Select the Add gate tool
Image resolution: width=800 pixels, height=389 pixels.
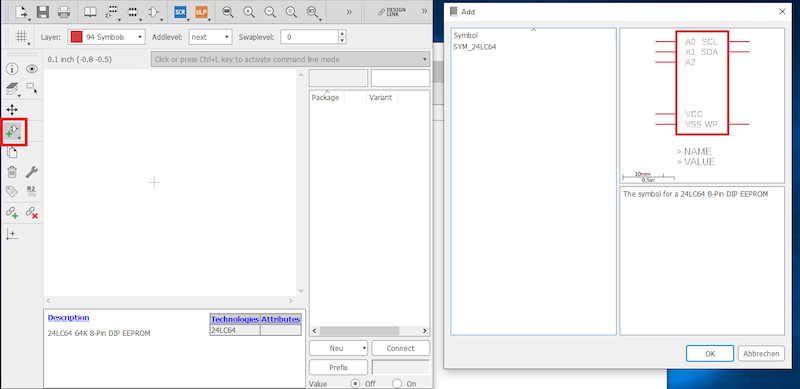point(13,132)
